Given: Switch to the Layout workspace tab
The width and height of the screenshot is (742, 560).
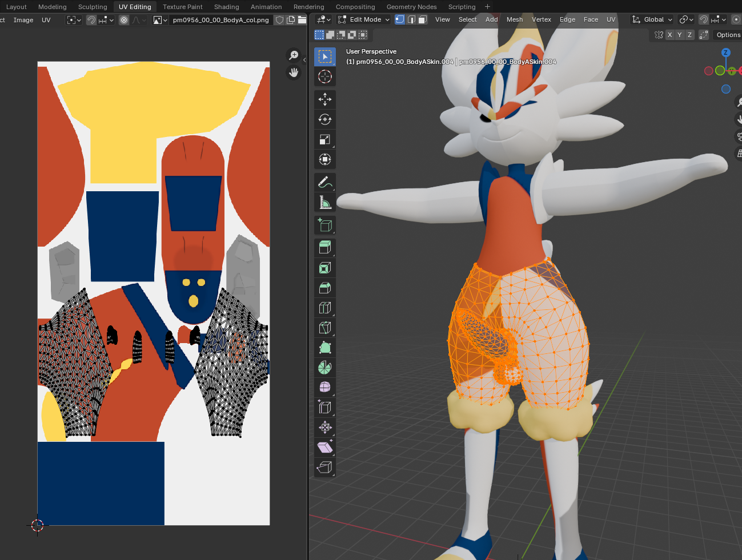Looking at the screenshot, I should pos(17,7).
